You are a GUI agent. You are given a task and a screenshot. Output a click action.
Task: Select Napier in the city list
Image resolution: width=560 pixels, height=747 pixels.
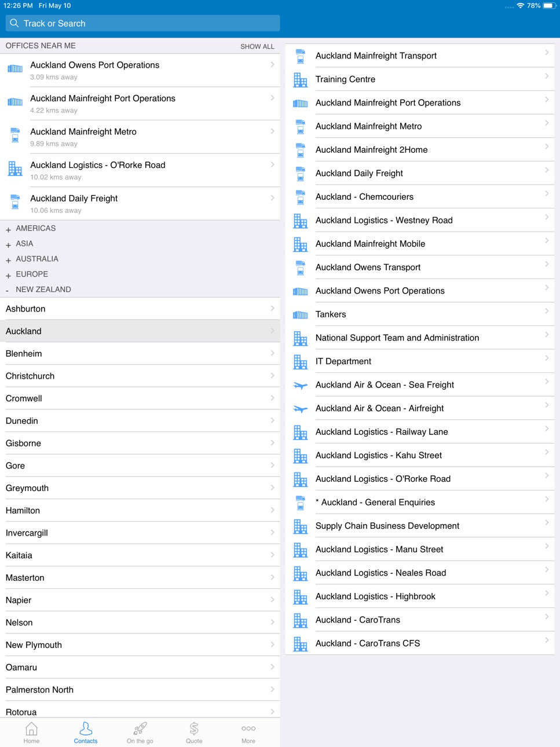tap(140, 600)
